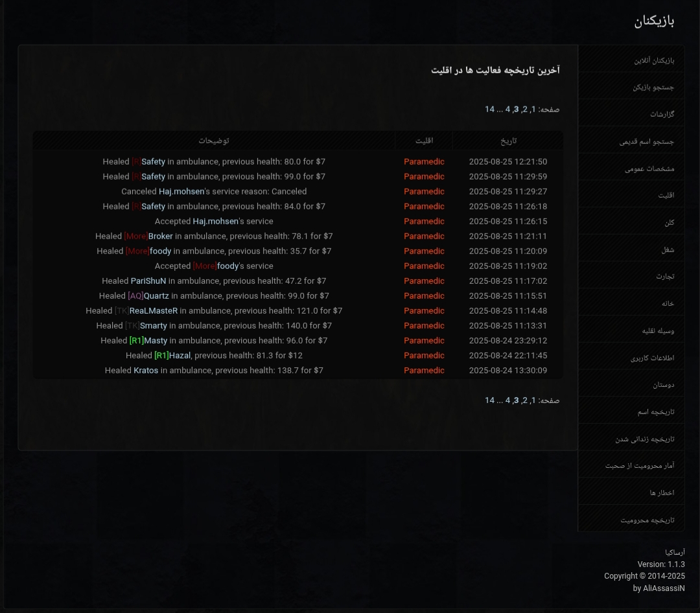Select the date 2025-08-25 11:17:02
This screenshot has height=613, width=700.
508,281
